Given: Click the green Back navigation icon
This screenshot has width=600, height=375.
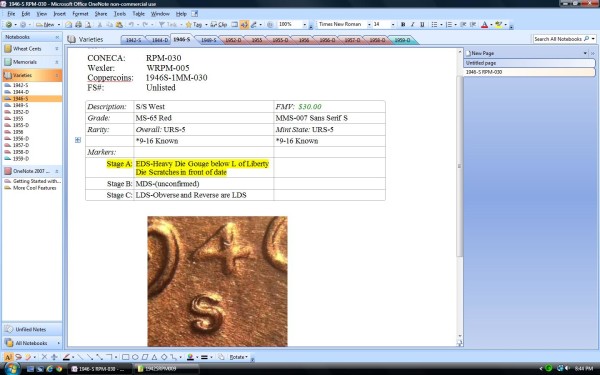Looking at the screenshot, I should [8, 24].
